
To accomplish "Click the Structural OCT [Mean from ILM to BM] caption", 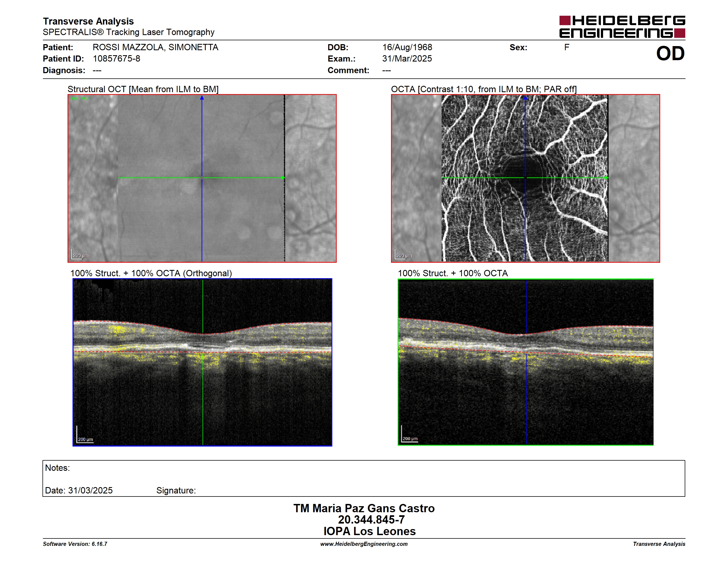I will [143, 89].
